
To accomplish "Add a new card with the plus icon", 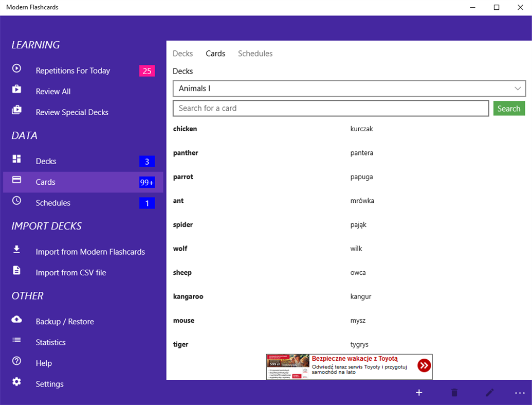I will click(419, 392).
